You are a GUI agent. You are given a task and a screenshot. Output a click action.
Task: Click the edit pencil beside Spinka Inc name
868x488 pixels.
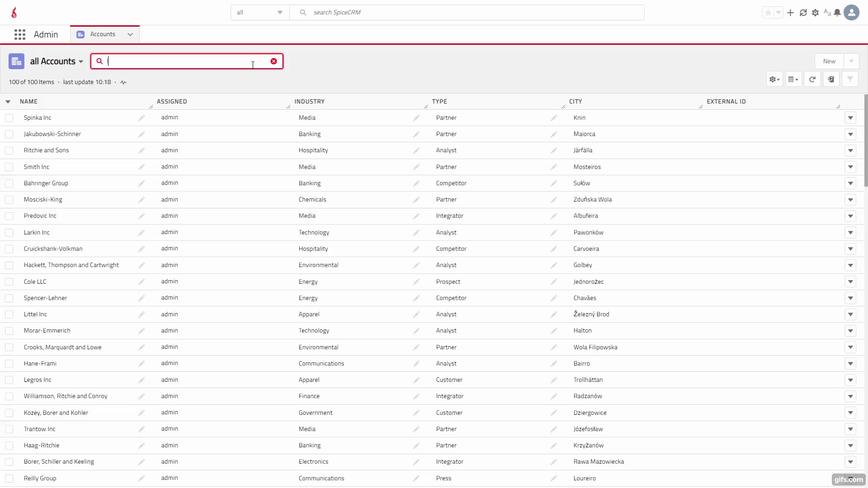pyautogui.click(x=142, y=118)
